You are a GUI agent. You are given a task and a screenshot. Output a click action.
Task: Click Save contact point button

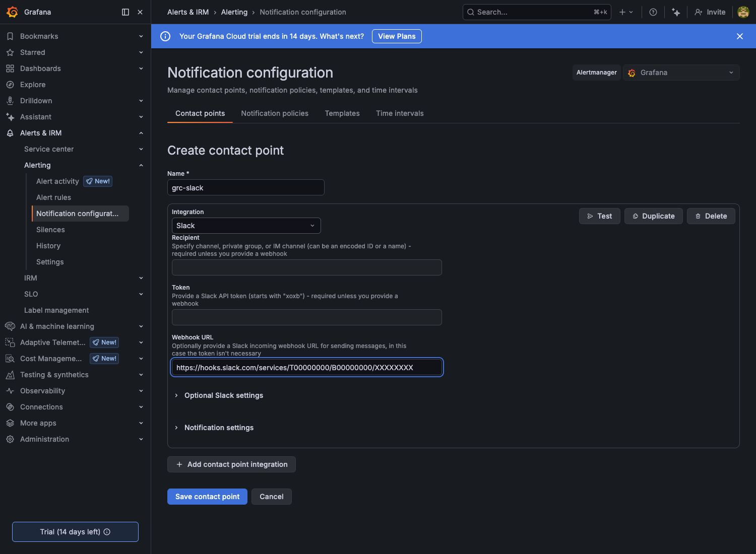(207, 497)
